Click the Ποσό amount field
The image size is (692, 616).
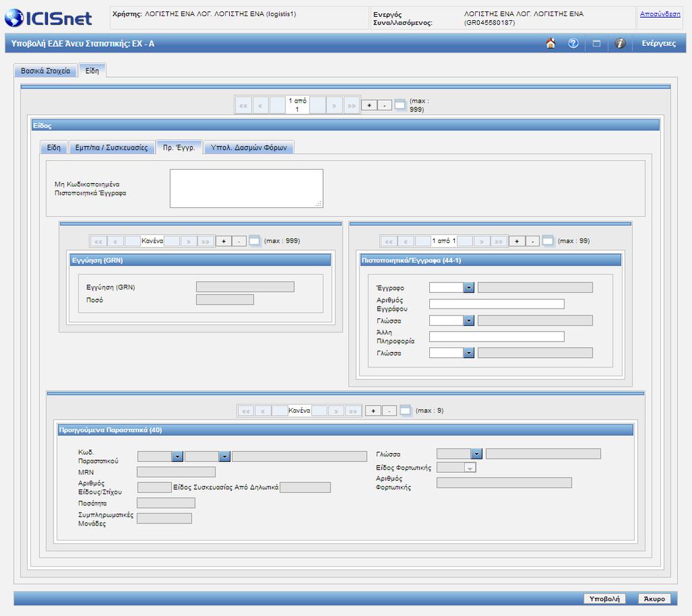[x=224, y=300]
